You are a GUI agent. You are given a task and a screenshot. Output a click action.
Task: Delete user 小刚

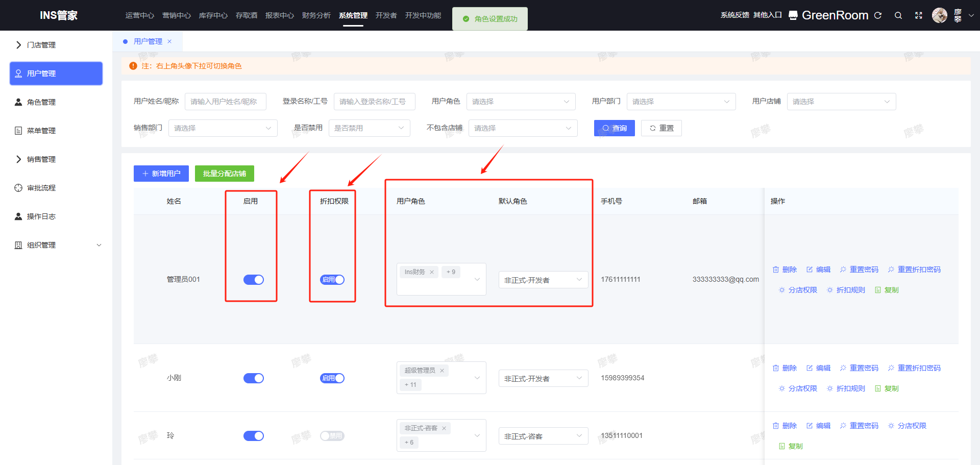[x=785, y=368]
